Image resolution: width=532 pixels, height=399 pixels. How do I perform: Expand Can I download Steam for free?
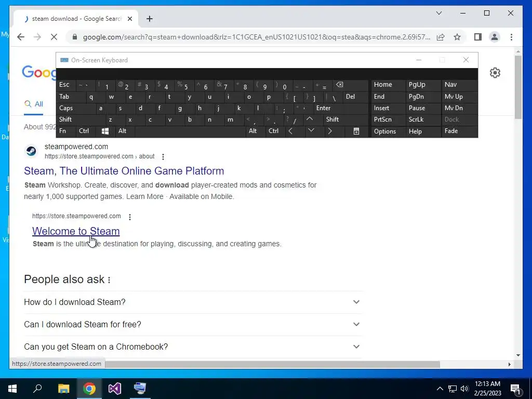pos(193,324)
